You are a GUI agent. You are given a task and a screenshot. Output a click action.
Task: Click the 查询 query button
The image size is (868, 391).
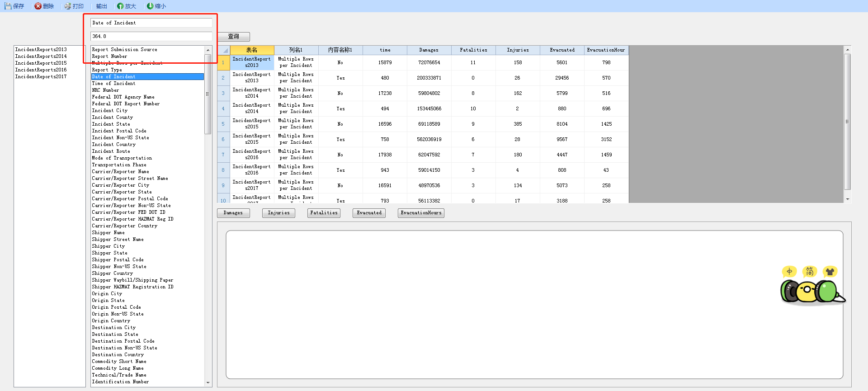point(233,37)
